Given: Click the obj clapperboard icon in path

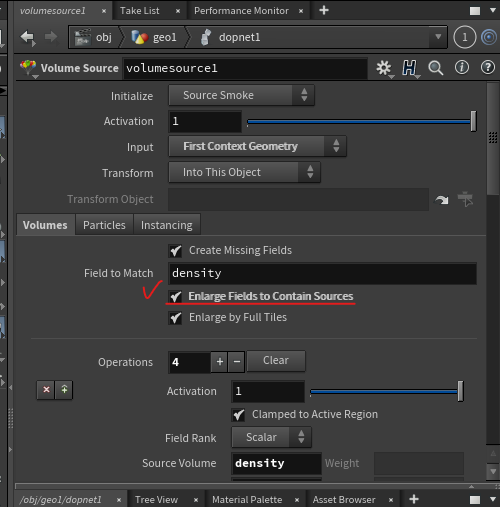Looking at the screenshot, I should [x=82, y=37].
